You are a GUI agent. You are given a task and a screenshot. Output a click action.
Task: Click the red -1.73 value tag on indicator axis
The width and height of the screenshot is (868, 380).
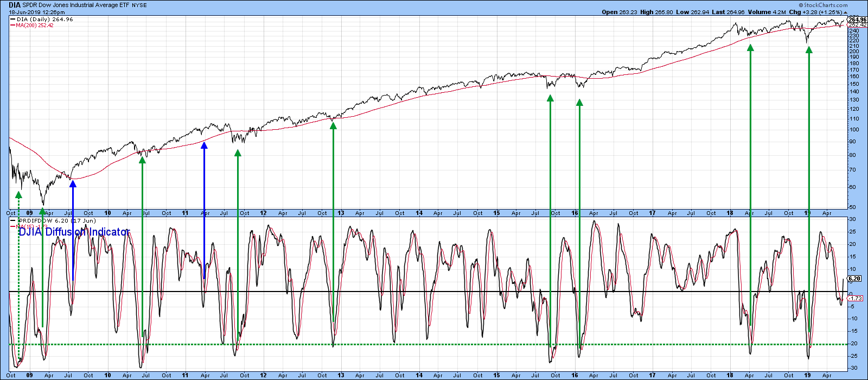point(856,299)
